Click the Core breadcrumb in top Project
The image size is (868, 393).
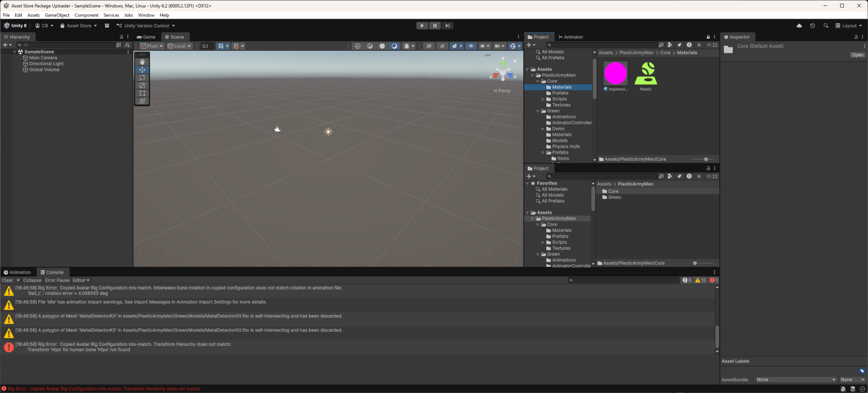tap(665, 53)
